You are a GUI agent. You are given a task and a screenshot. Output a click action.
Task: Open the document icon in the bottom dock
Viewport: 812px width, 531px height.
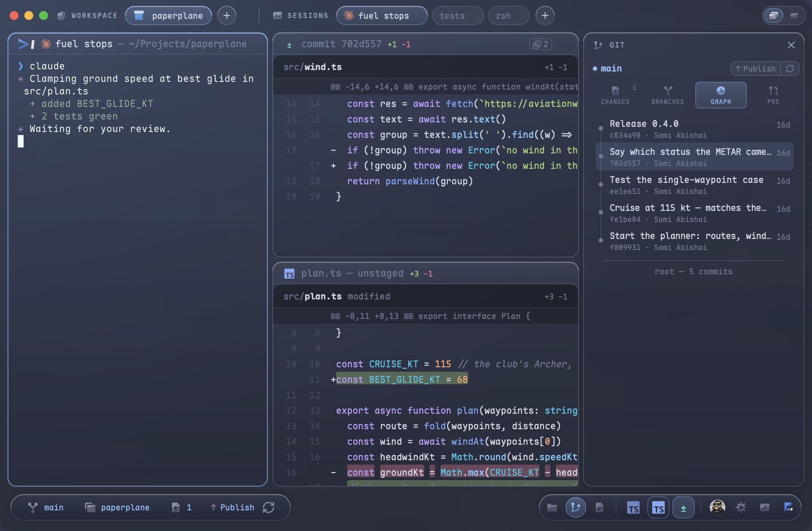point(599,507)
